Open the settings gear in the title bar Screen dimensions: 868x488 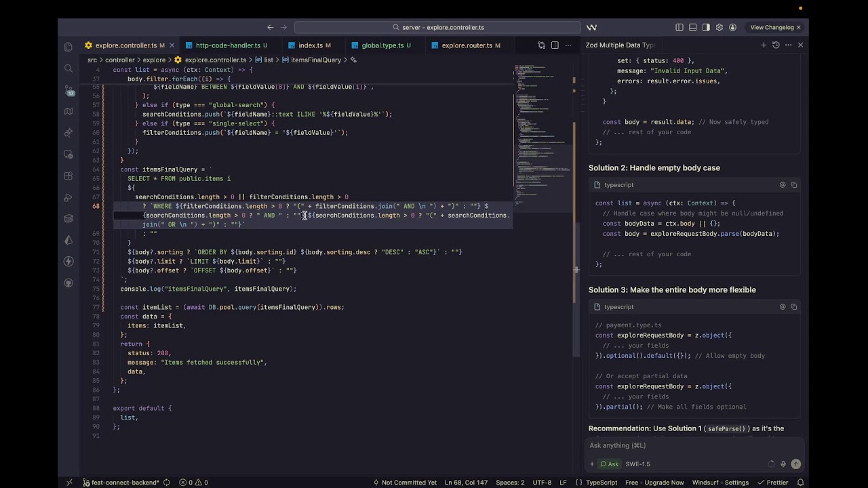[x=719, y=28]
